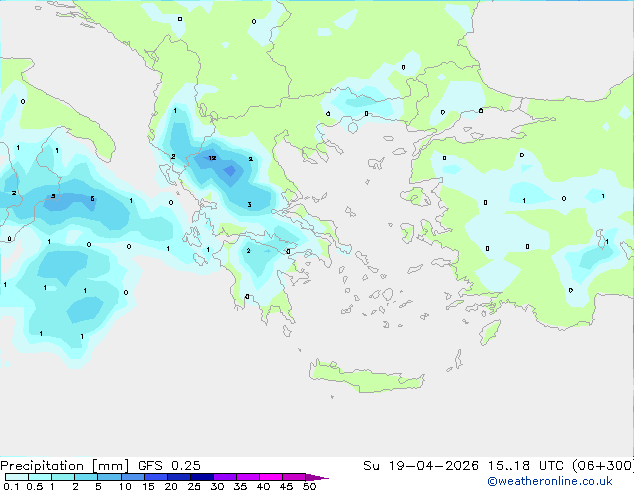The image size is (634, 490).
Task: Click the '3' value over central Greece
Action: (x=249, y=205)
